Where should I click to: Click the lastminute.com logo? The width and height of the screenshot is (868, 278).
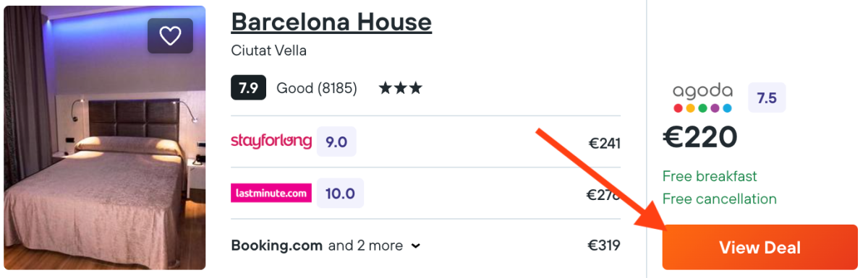coord(271,194)
